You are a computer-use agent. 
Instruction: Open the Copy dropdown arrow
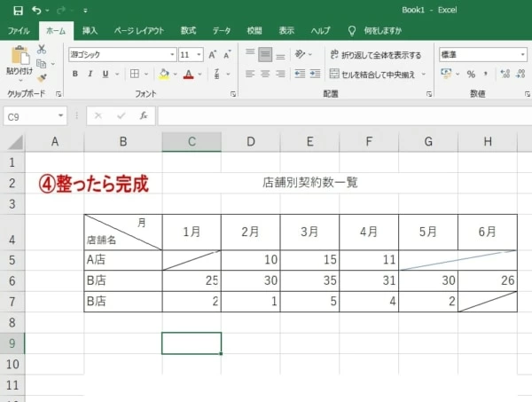53,64
